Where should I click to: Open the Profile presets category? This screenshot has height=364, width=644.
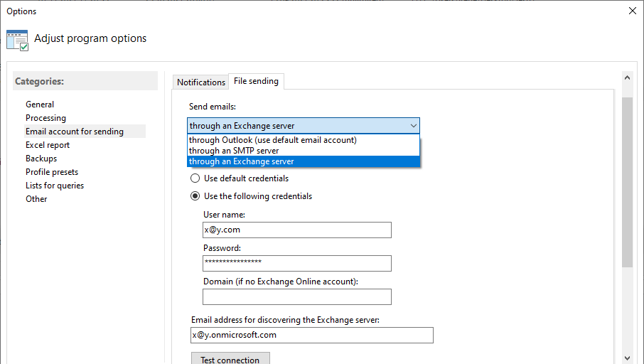tap(52, 172)
